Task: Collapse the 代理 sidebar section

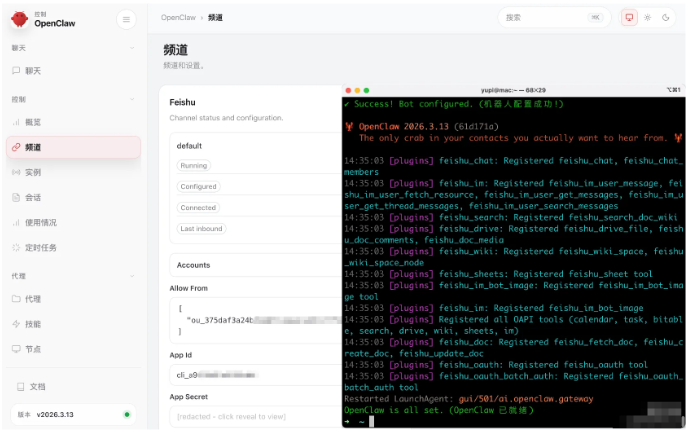Action: click(132, 276)
